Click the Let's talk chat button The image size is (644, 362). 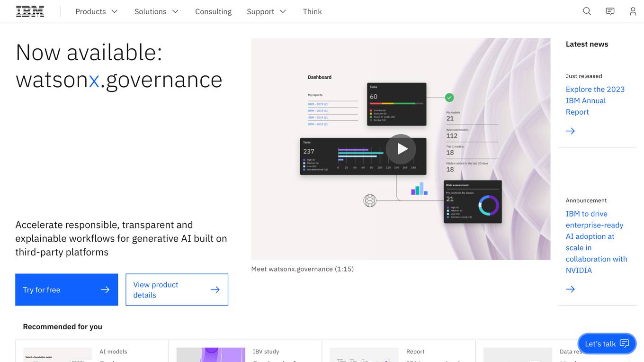tap(607, 344)
